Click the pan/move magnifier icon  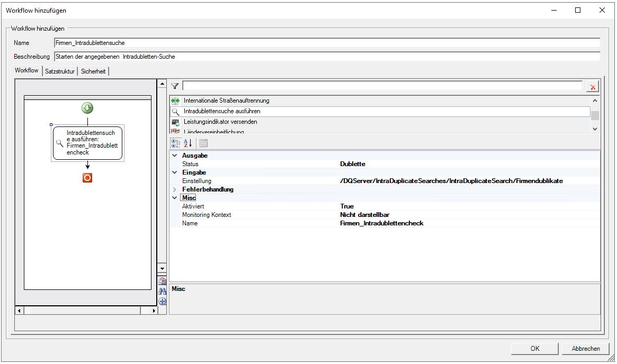click(x=163, y=302)
